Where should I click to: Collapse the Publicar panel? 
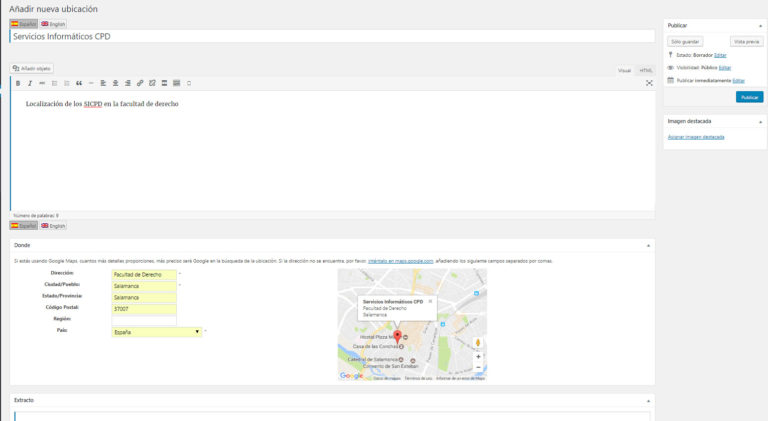coord(761,25)
